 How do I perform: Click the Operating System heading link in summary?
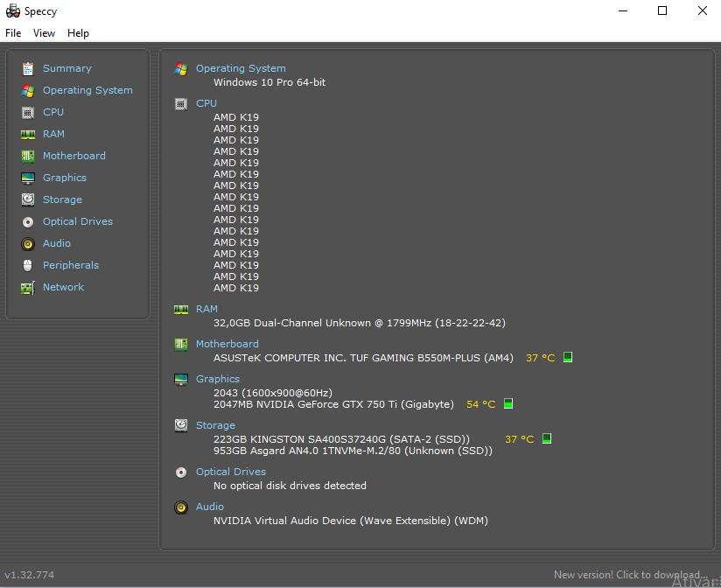(241, 68)
